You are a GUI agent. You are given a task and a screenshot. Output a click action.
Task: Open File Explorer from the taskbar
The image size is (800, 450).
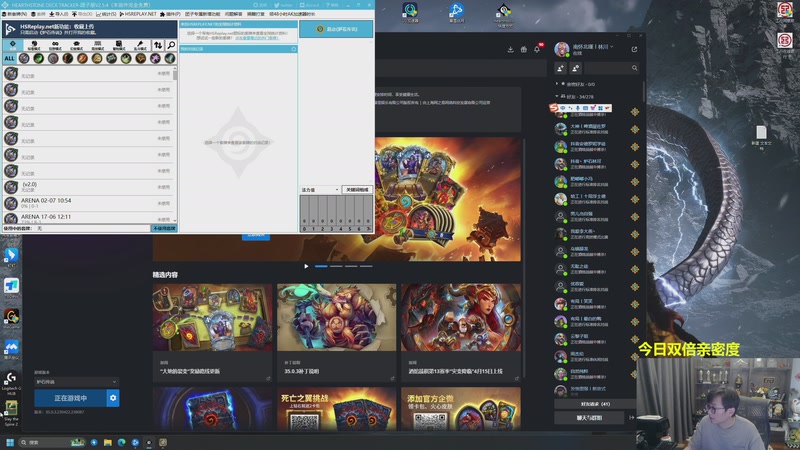[108, 442]
